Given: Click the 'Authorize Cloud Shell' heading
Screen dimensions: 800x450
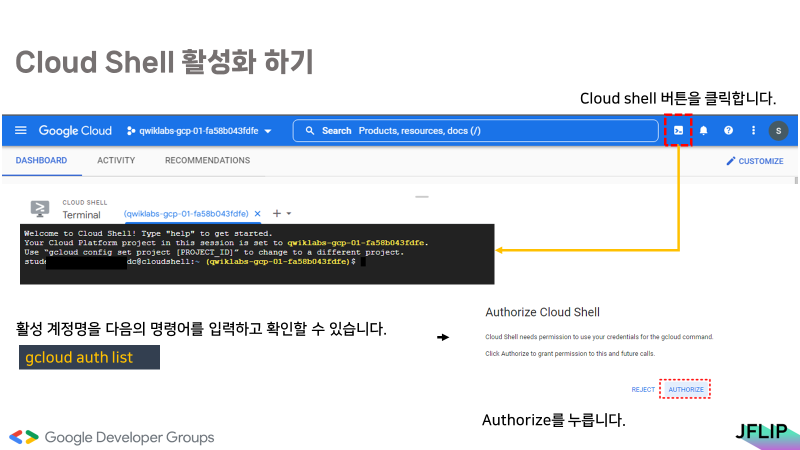Looking at the screenshot, I should [542, 312].
